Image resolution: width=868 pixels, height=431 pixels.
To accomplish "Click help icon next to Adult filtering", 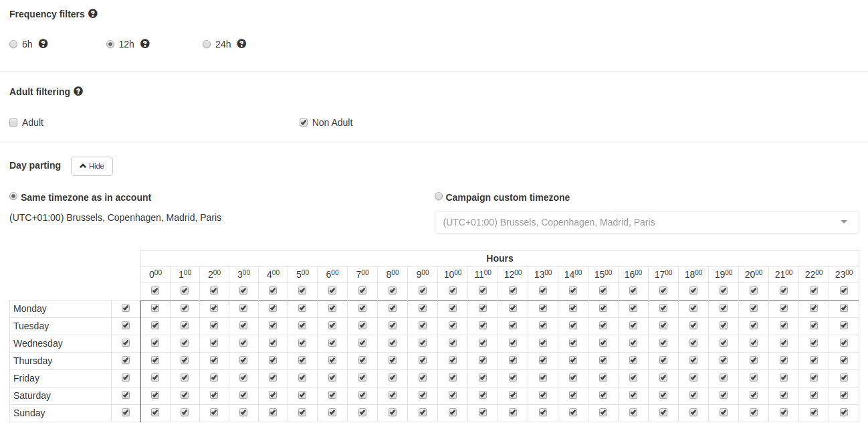I will point(78,92).
